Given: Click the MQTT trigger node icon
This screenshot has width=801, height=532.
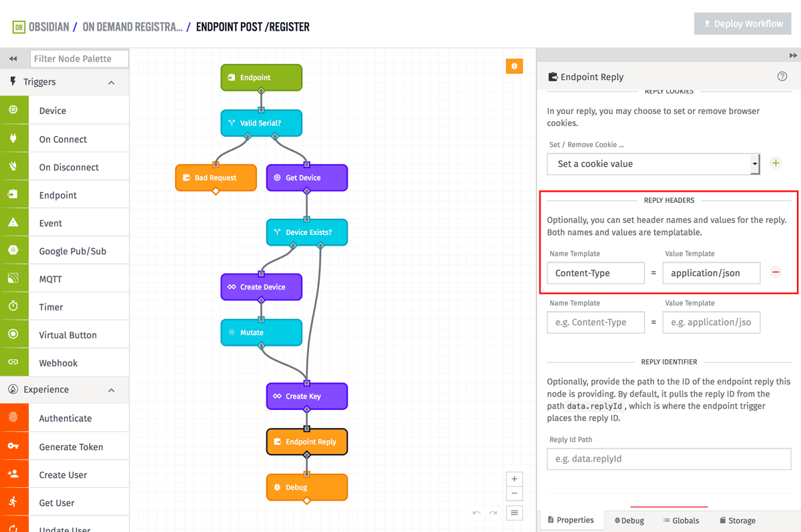Looking at the screenshot, I should pos(13,279).
